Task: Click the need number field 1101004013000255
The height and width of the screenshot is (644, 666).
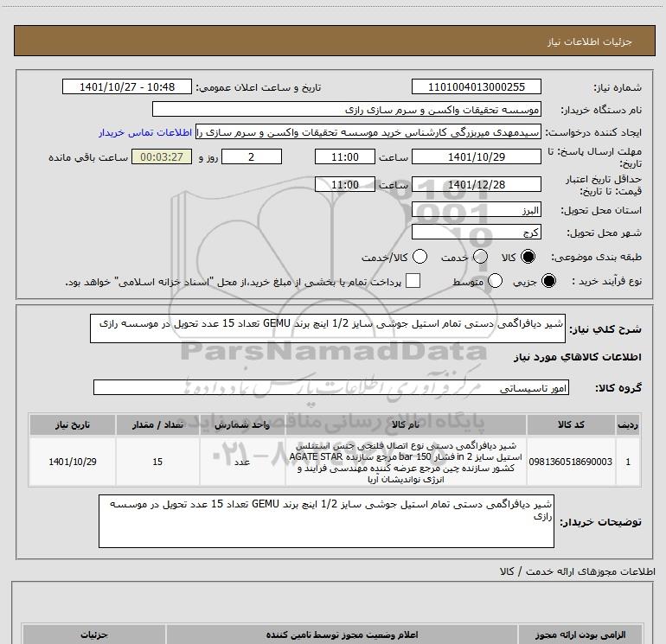Action: point(476,86)
